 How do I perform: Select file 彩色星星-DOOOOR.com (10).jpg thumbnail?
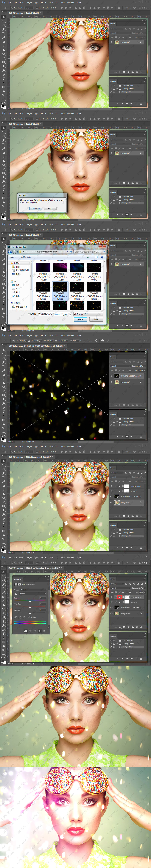tap(43, 268)
